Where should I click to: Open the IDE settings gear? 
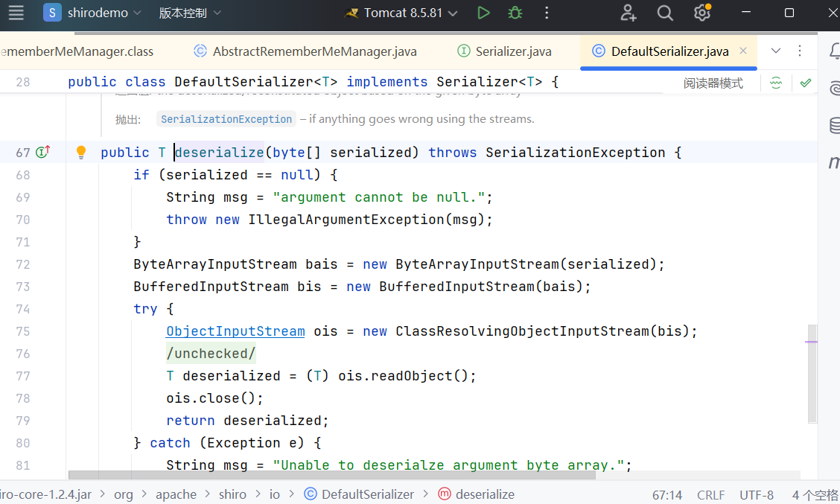(701, 13)
